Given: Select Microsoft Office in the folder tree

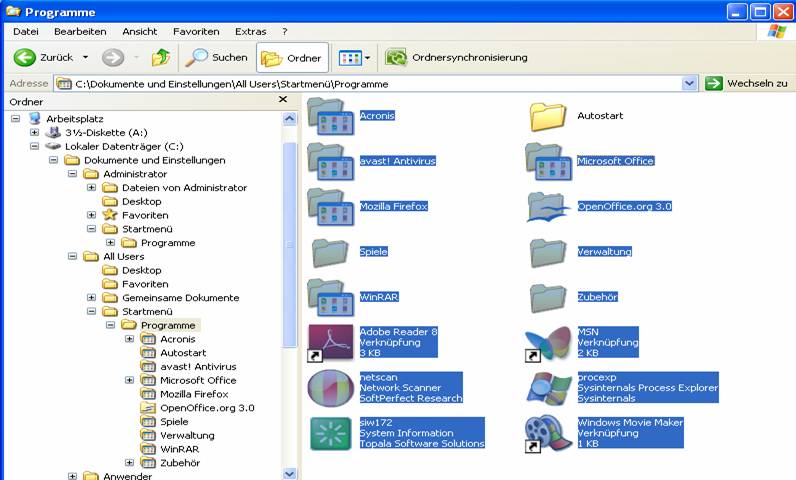Looking at the screenshot, I should 198,381.
